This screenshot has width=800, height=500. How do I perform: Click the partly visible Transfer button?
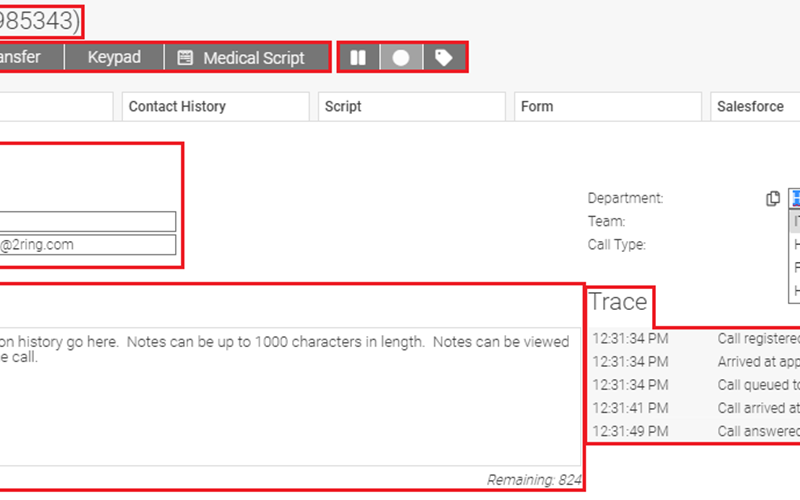[32, 58]
